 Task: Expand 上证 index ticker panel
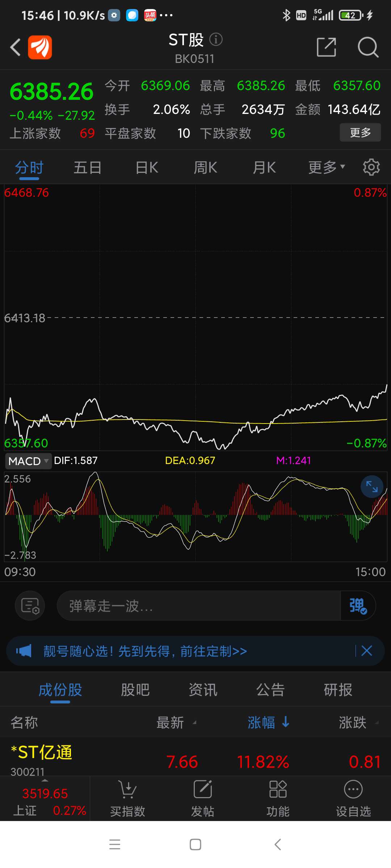click(x=45, y=799)
